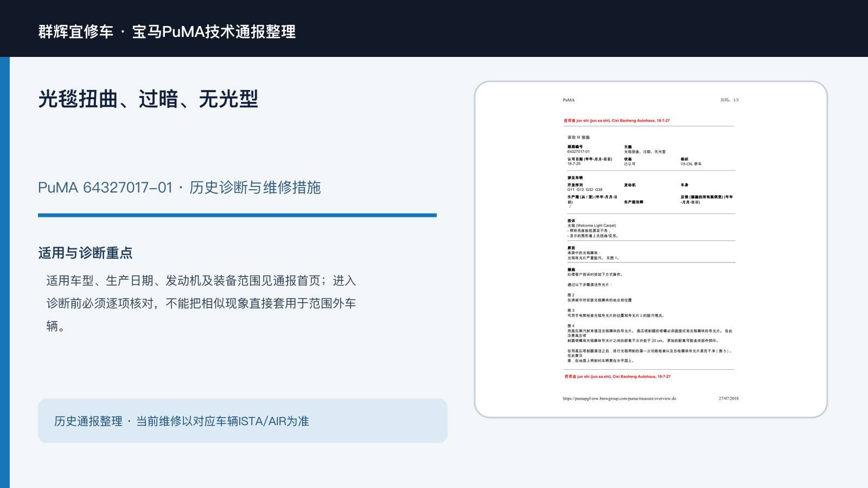The image size is (868, 488).
Task: Select the heading 适用与诊断重点
Action: (x=85, y=253)
